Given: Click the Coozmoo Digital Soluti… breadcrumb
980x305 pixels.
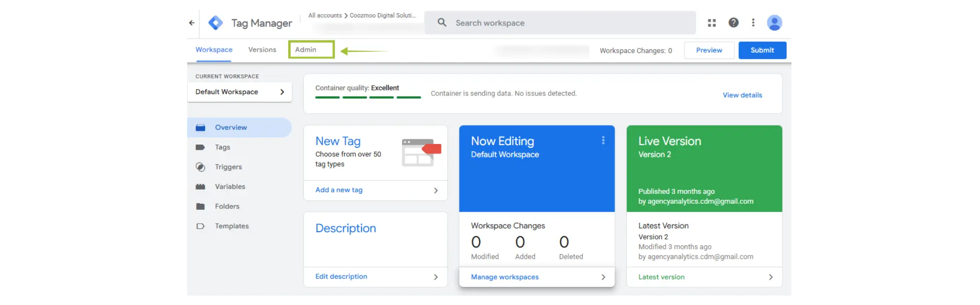Looking at the screenshot, I should (383, 16).
